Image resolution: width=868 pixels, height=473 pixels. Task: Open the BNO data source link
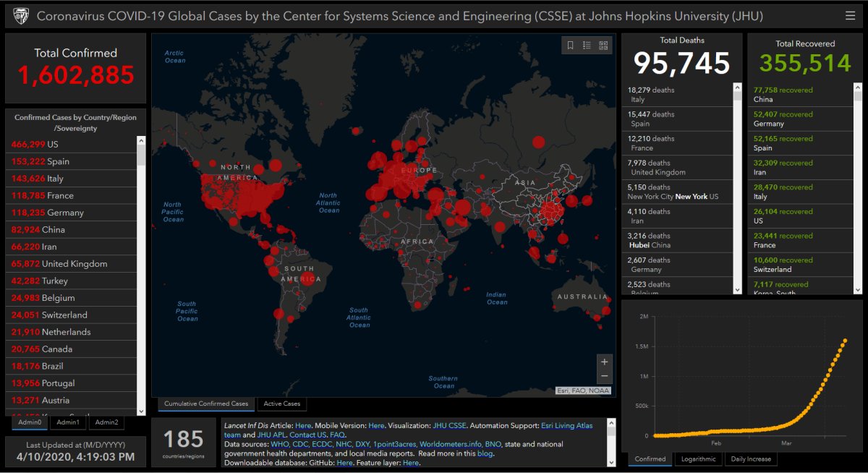pos(493,444)
